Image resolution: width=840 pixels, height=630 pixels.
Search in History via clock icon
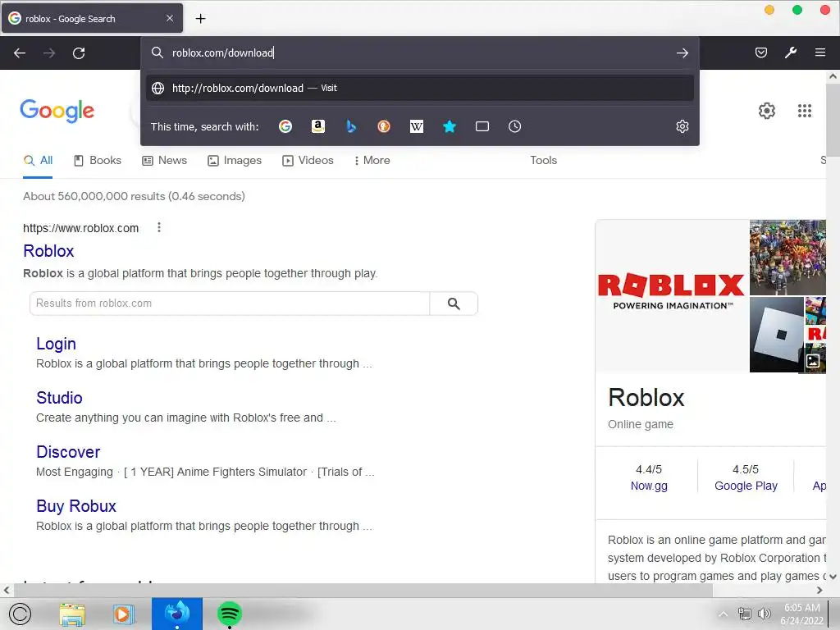(515, 126)
